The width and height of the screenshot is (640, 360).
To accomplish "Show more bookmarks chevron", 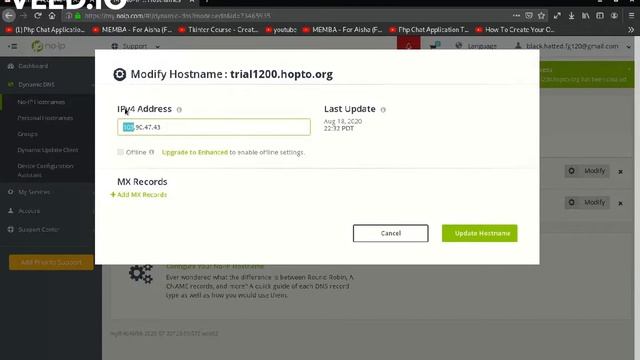I will (x=631, y=29).
